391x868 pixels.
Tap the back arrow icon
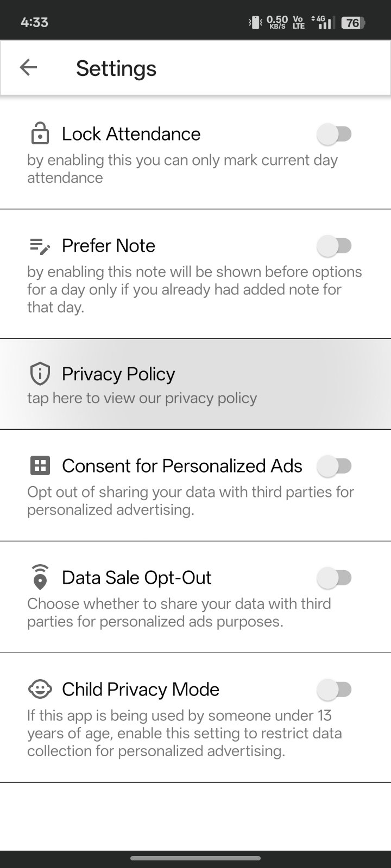[x=28, y=68]
